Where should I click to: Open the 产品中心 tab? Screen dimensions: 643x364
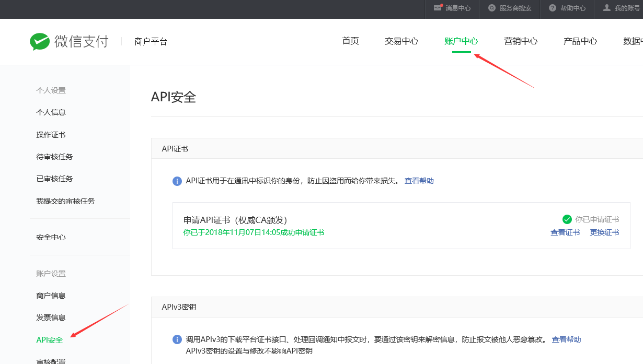click(580, 41)
